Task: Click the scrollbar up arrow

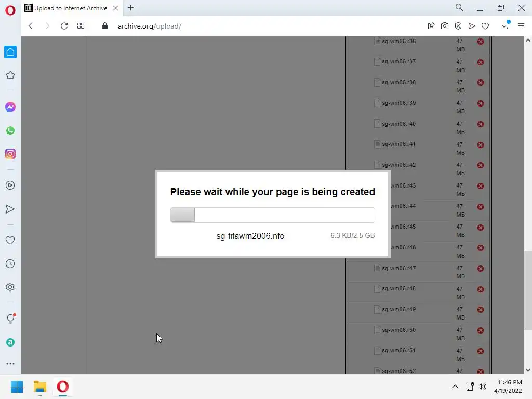Action: coord(528,40)
